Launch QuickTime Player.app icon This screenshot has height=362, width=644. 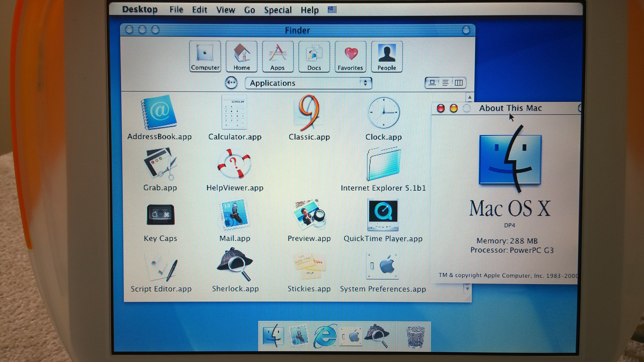coord(383,215)
